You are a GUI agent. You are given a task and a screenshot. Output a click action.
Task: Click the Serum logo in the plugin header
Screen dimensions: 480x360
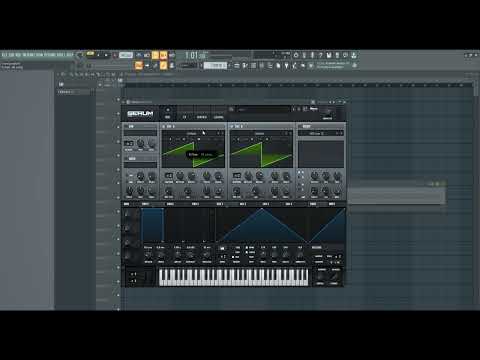tap(140, 114)
